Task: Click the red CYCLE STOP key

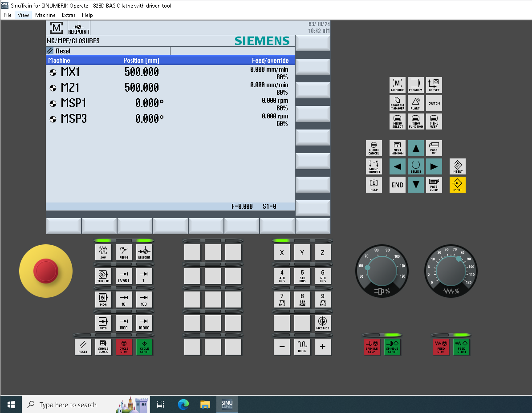Action: coord(124,347)
